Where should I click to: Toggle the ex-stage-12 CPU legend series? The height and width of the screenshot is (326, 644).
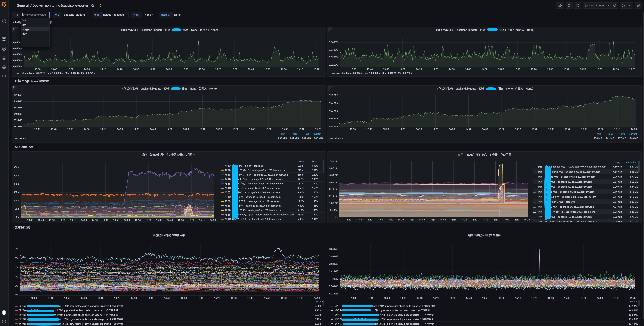(252, 188)
